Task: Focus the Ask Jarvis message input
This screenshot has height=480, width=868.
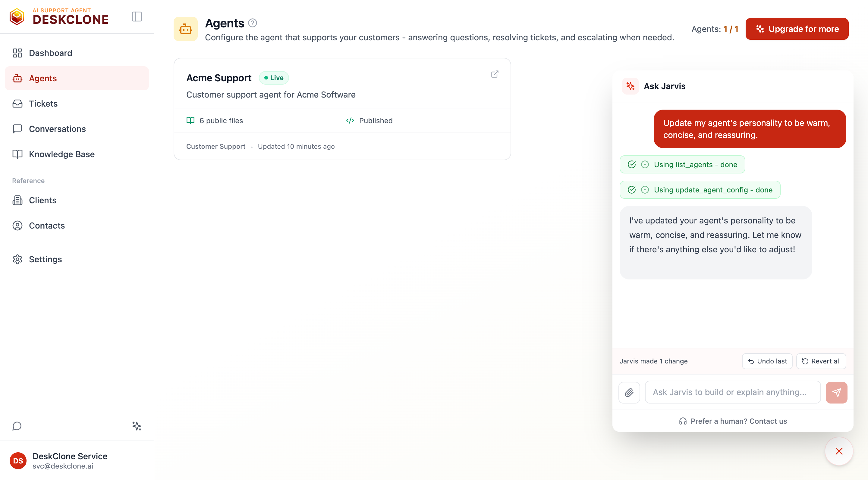Action: click(733, 392)
